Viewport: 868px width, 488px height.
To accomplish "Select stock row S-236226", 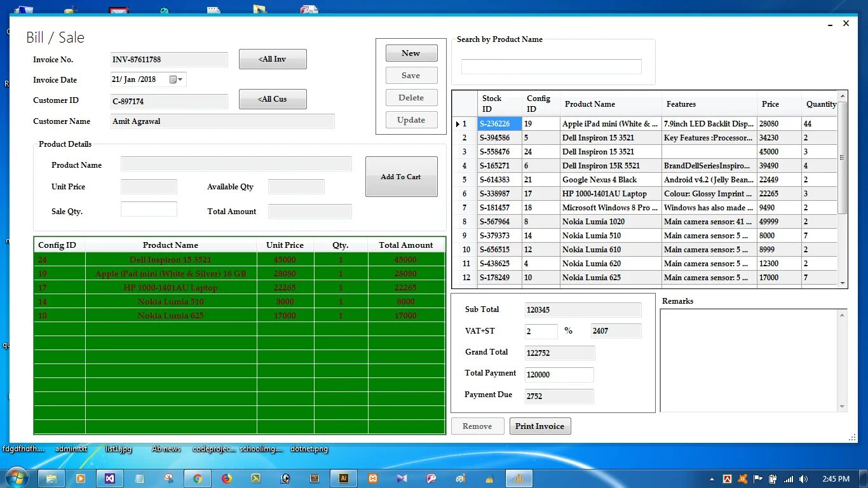I will coord(644,124).
